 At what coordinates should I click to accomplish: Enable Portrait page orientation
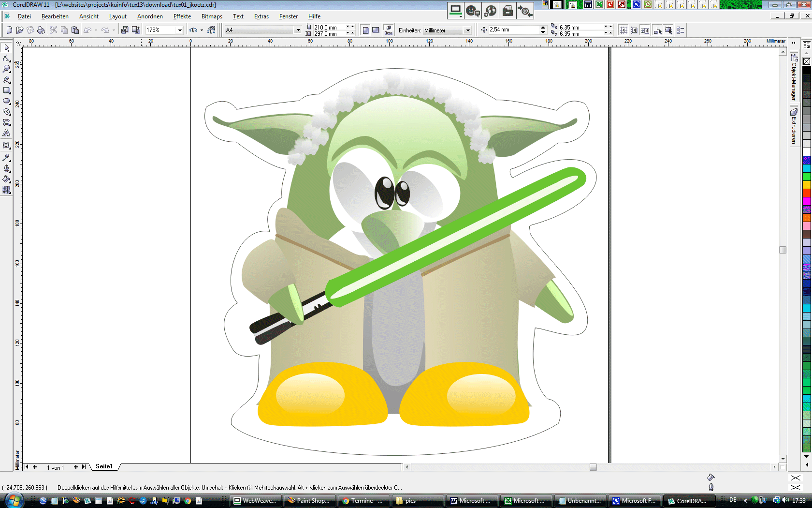tap(365, 30)
